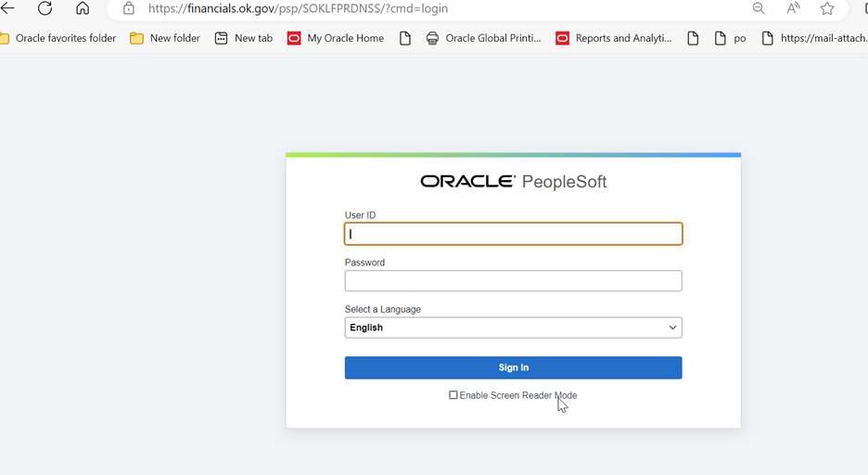Viewport: 868px width, 475px height.
Task: Open Reports and Analytics bookmark
Action: [614, 38]
